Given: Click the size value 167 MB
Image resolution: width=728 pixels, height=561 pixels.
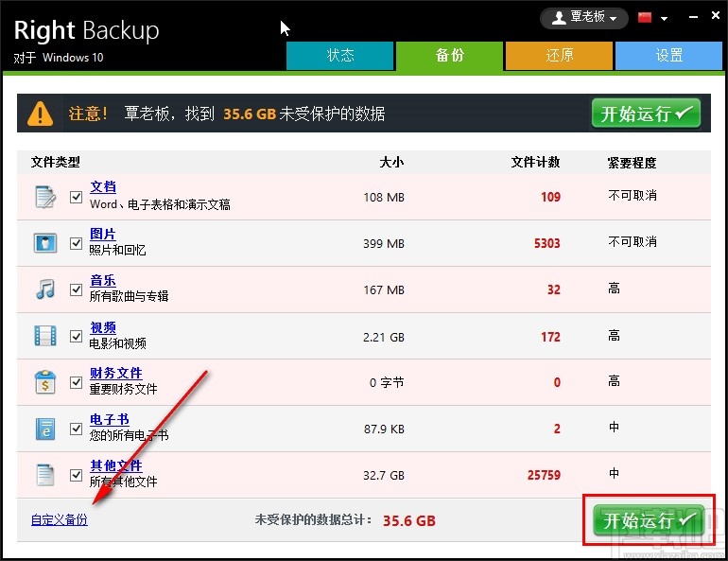Looking at the screenshot, I should click(x=384, y=290).
